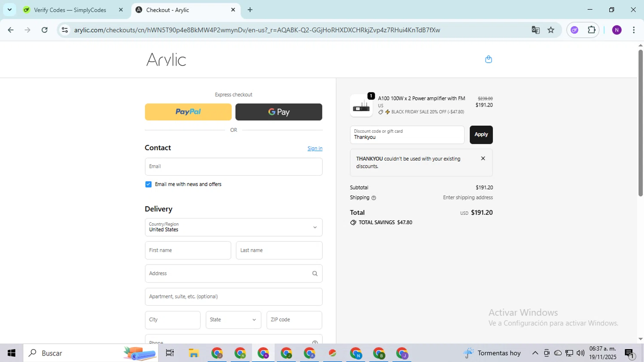Focus the First name field
This screenshot has height=362, width=644.
(188, 250)
